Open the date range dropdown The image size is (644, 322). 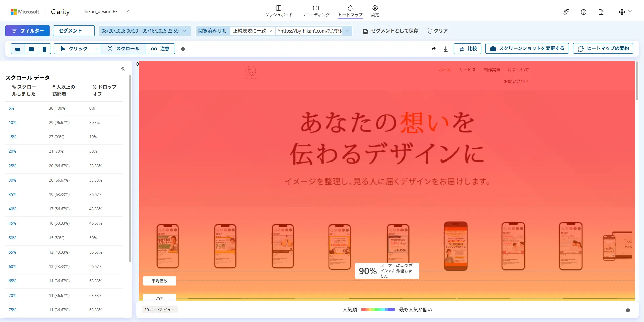(x=145, y=31)
